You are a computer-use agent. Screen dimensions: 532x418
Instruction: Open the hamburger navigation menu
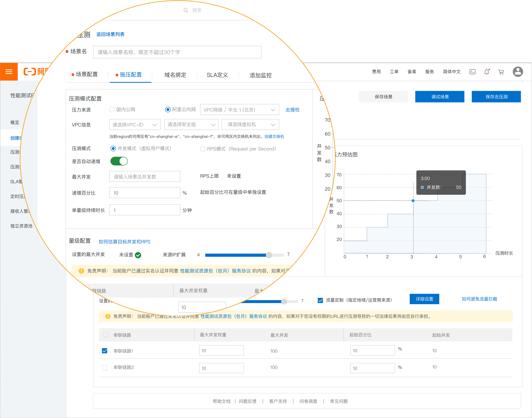(x=9, y=72)
